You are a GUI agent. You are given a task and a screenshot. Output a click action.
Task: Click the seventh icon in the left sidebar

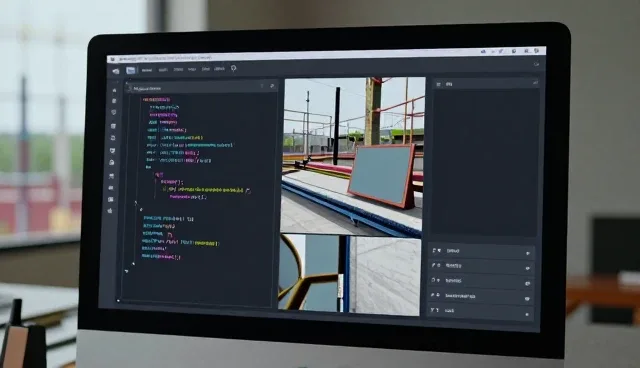[x=112, y=162]
